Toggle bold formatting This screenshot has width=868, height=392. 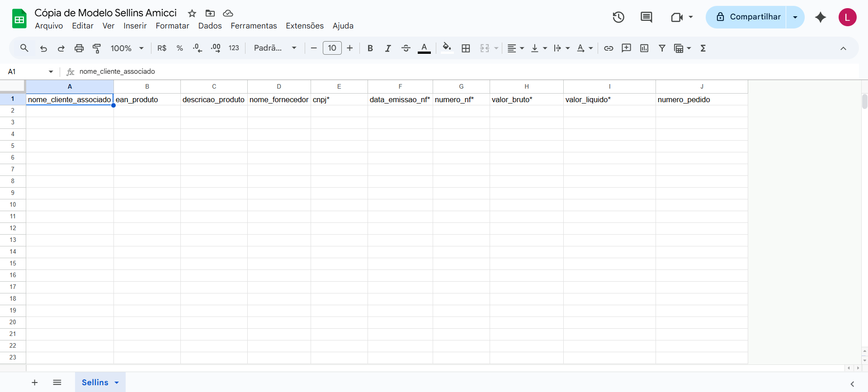pos(370,48)
